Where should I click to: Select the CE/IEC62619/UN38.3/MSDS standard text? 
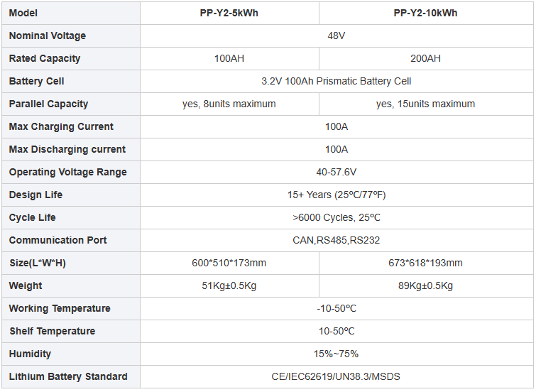(336, 376)
